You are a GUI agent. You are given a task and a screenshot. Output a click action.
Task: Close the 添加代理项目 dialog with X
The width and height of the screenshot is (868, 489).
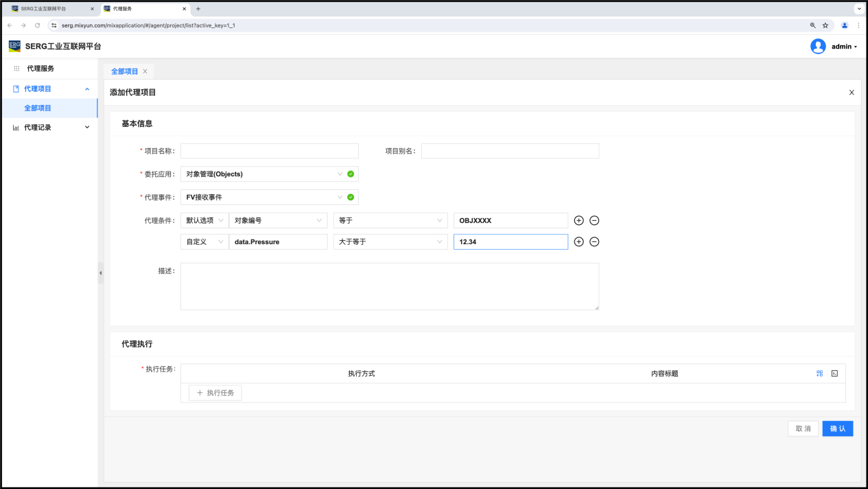[x=852, y=93]
